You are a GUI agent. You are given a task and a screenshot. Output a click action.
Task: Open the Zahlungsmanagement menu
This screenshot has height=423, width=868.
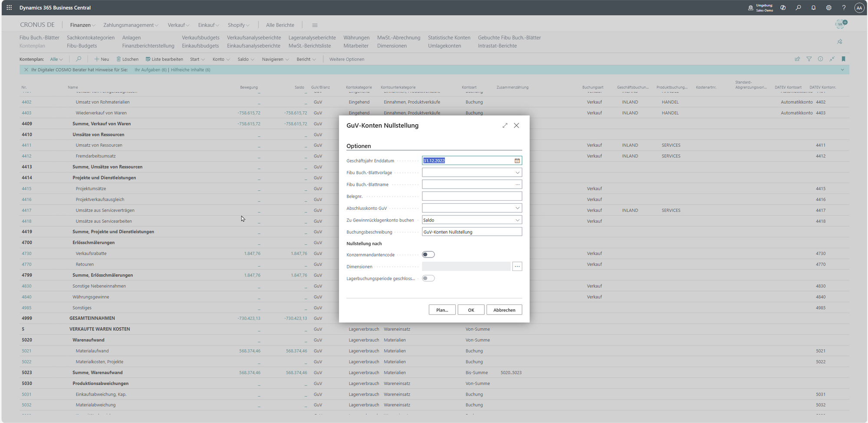pyautogui.click(x=131, y=25)
